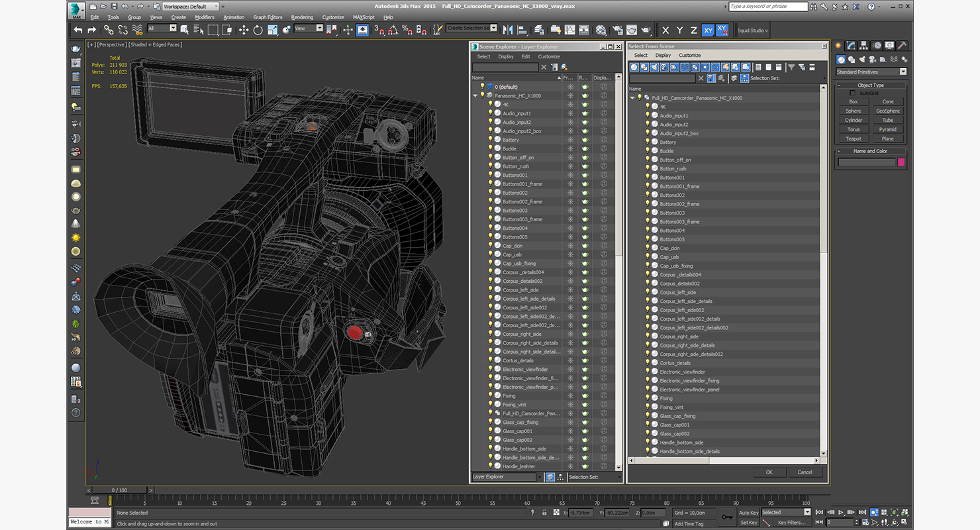Open the Select by Name tool

point(199,30)
